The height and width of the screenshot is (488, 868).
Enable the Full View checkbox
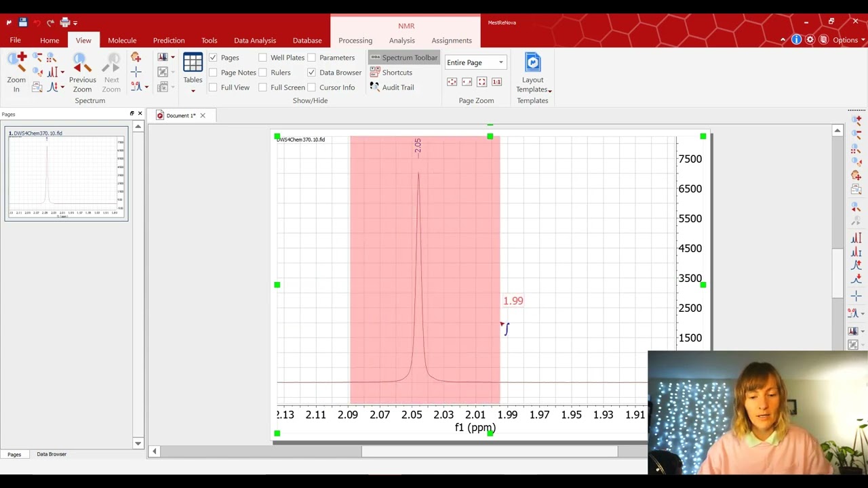pyautogui.click(x=213, y=87)
